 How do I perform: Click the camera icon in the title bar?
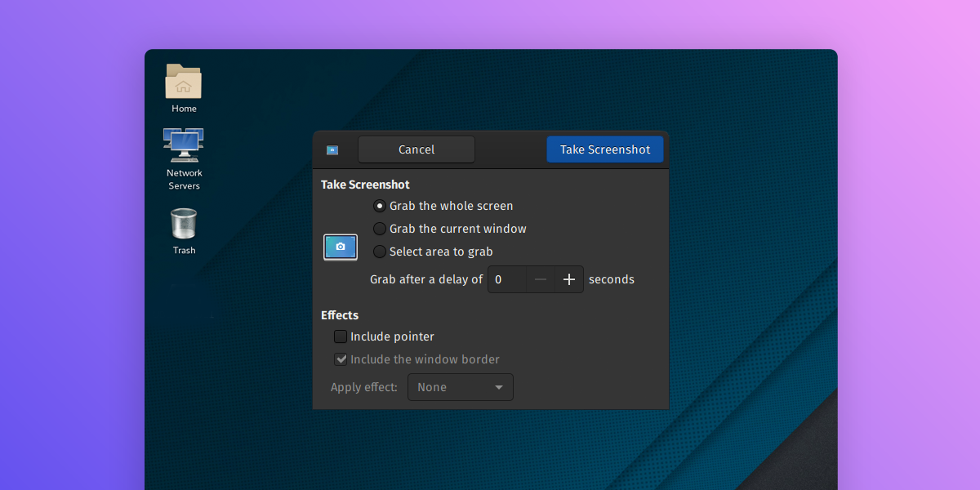click(x=332, y=149)
